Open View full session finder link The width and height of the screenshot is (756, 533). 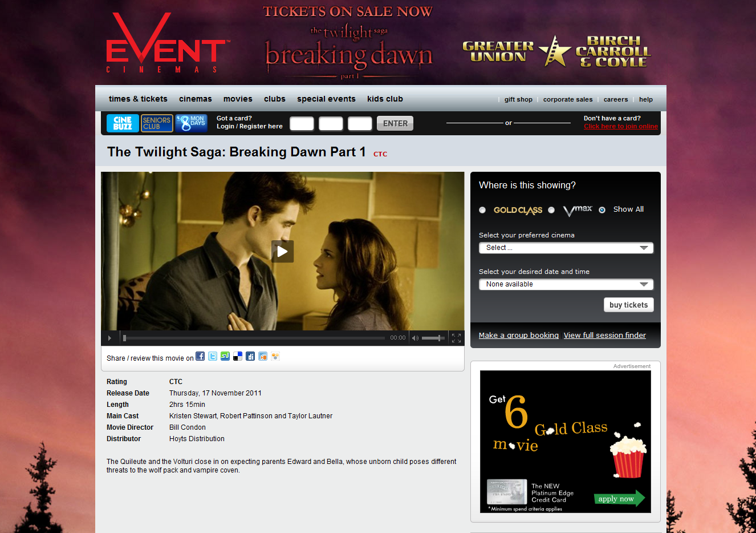(605, 335)
